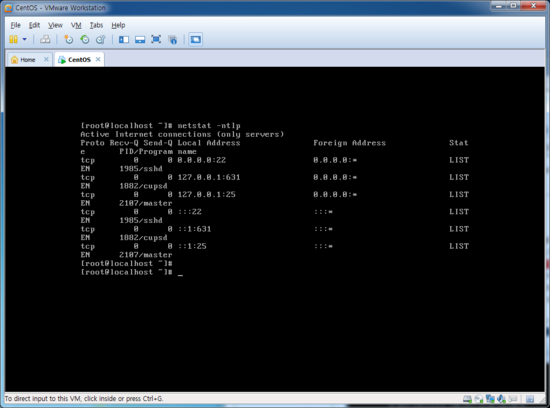
Task: Toggle the thumbnail bar view
Action: [140, 40]
